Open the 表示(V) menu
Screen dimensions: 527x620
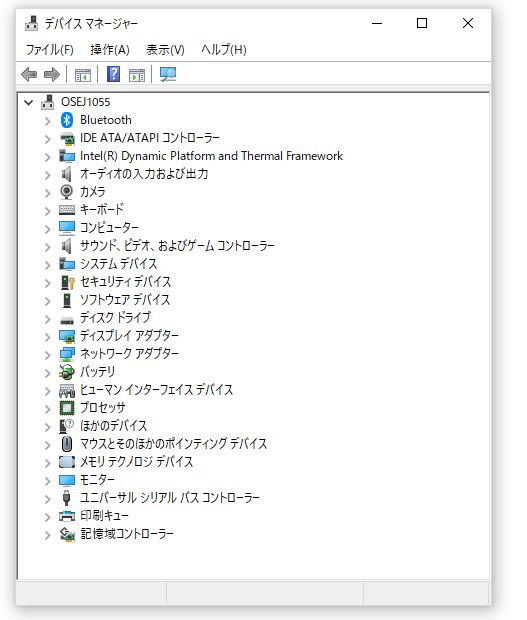(x=165, y=50)
